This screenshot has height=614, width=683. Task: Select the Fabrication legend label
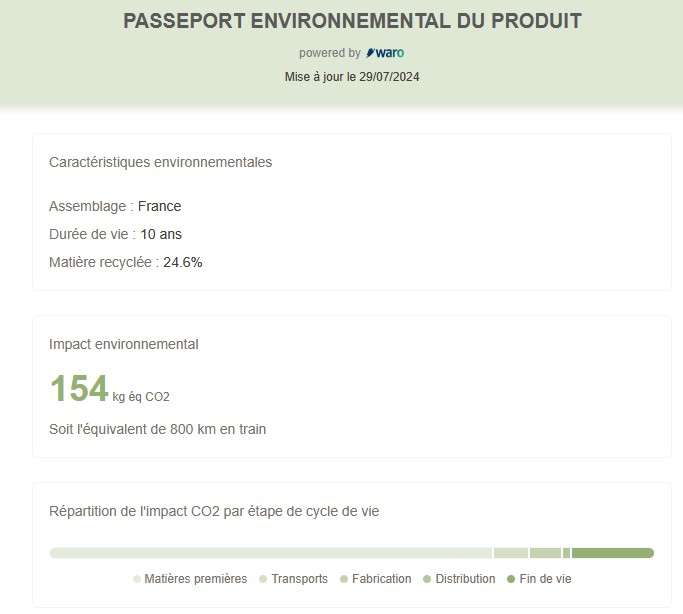tap(382, 579)
